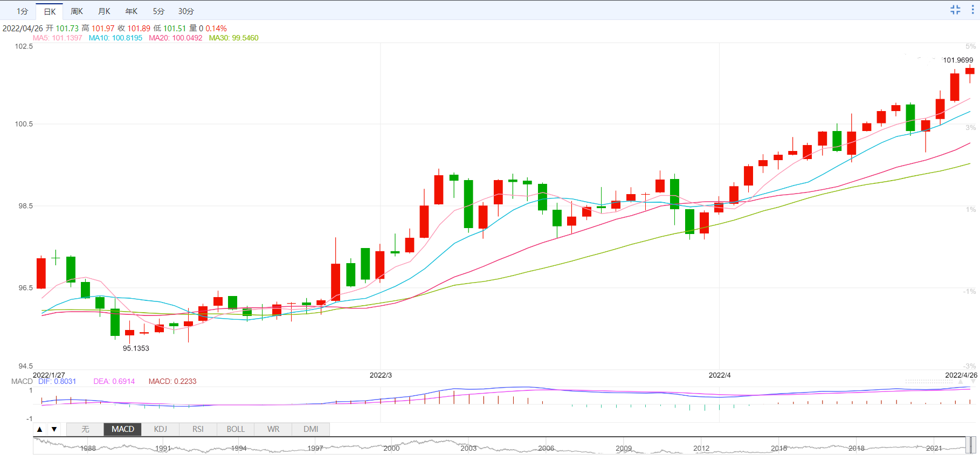
Task: Open the three-dot more options menu
Action: (x=973, y=10)
